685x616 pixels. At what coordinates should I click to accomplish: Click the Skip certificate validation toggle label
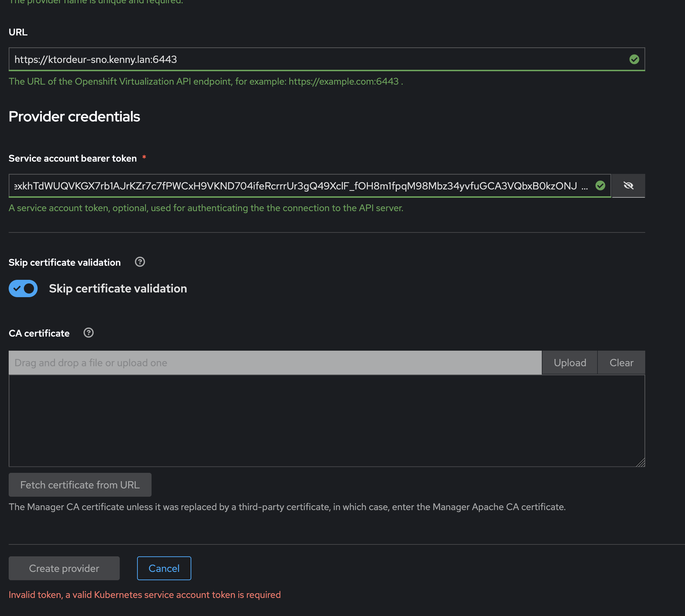click(118, 288)
